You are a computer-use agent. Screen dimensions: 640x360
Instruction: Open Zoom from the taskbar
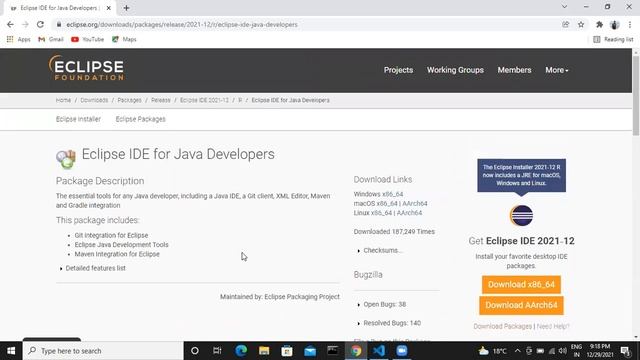tap(402, 351)
